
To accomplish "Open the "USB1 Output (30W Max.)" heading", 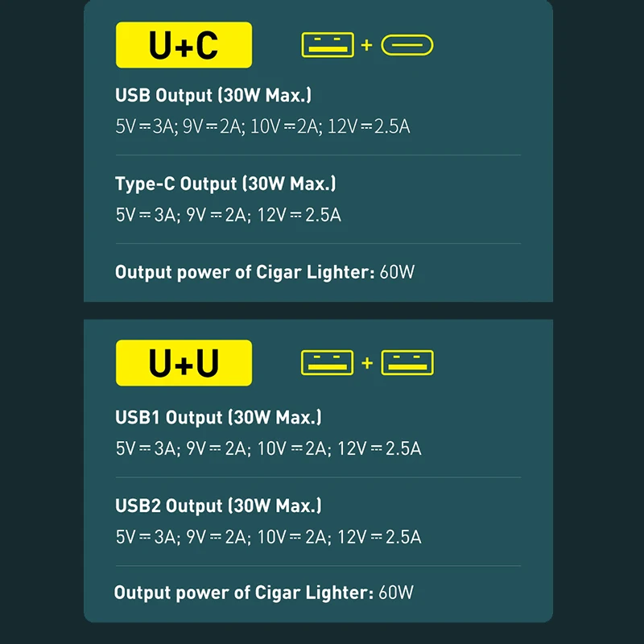I will [218, 417].
